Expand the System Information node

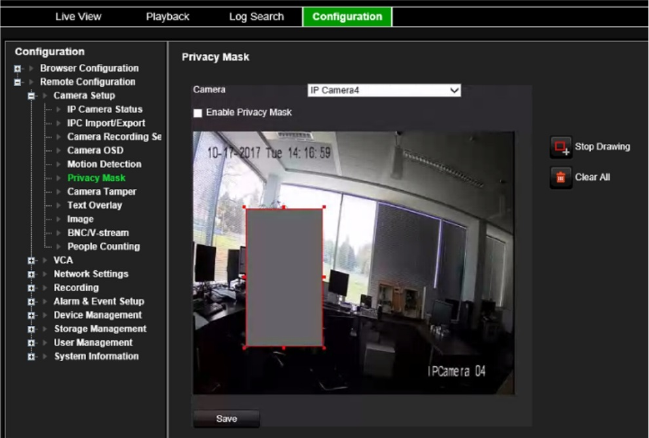(31, 356)
